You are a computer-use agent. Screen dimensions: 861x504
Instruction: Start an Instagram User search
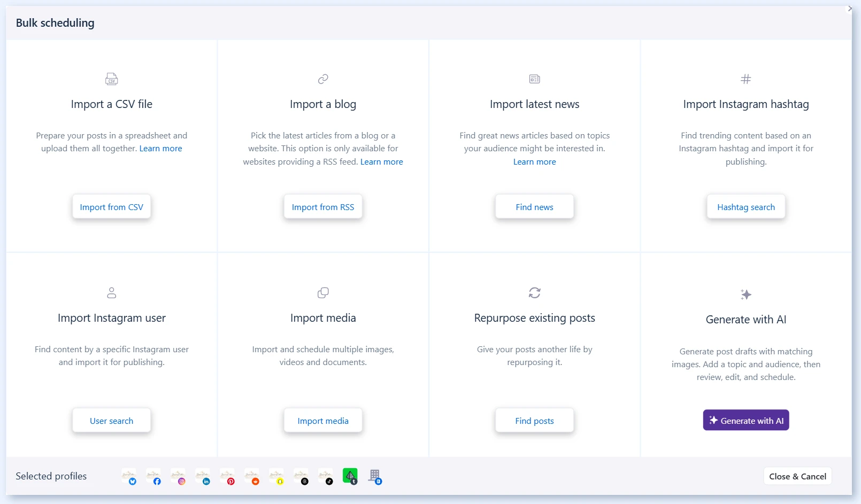[112, 421]
